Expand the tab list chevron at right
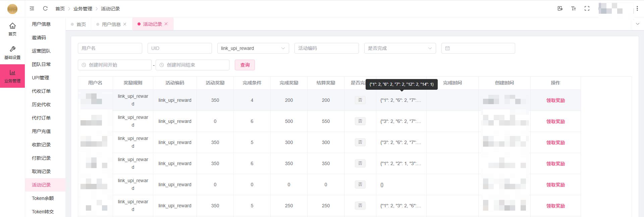This screenshot has height=217, width=644. click(637, 24)
